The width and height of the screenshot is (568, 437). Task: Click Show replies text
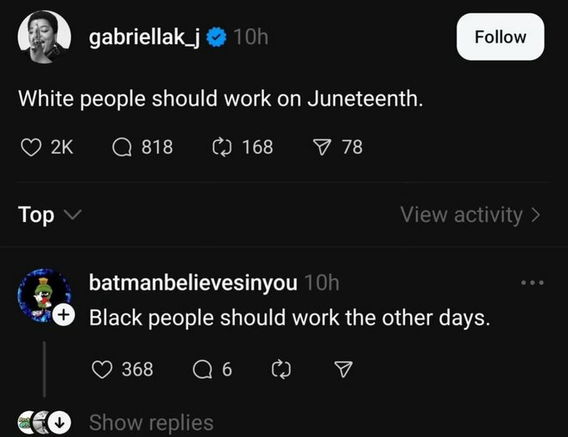pyautogui.click(x=151, y=423)
